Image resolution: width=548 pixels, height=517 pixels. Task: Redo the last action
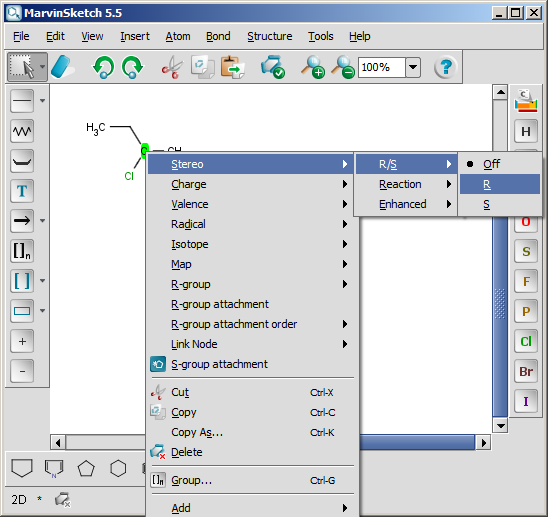coord(132,67)
